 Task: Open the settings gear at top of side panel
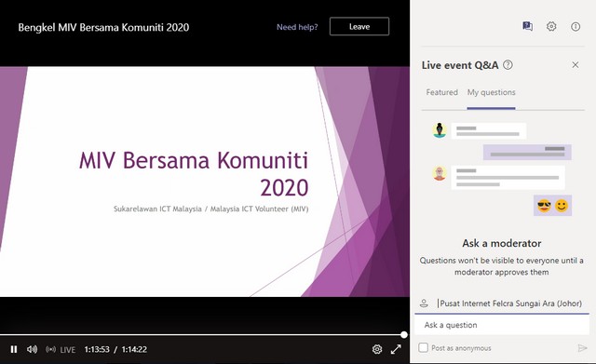point(551,26)
